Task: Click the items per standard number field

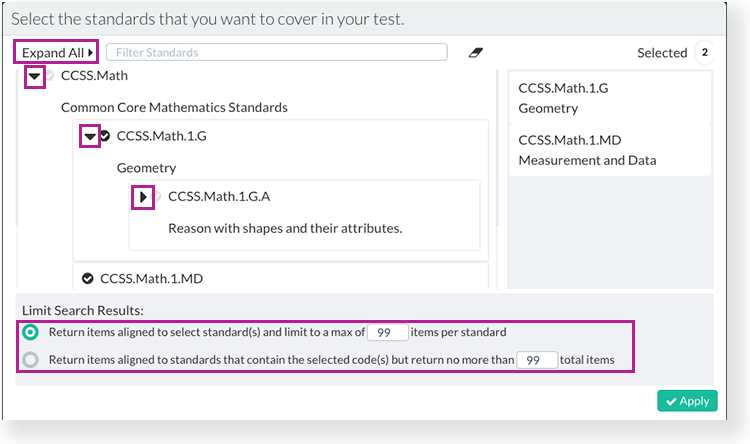Action: click(x=387, y=332)
